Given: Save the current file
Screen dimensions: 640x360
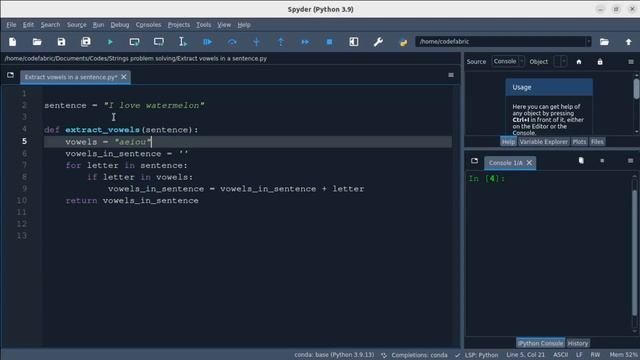Looking at the screenshot, I should [61, 42].
